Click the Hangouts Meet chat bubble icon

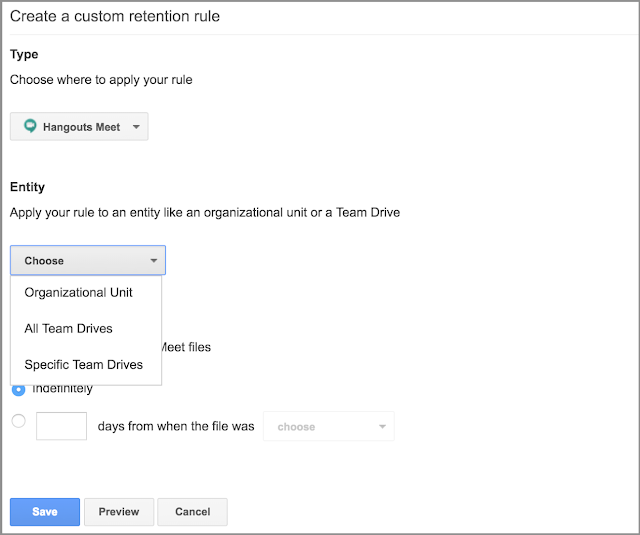pyautogui.click(x=30, y=127)
